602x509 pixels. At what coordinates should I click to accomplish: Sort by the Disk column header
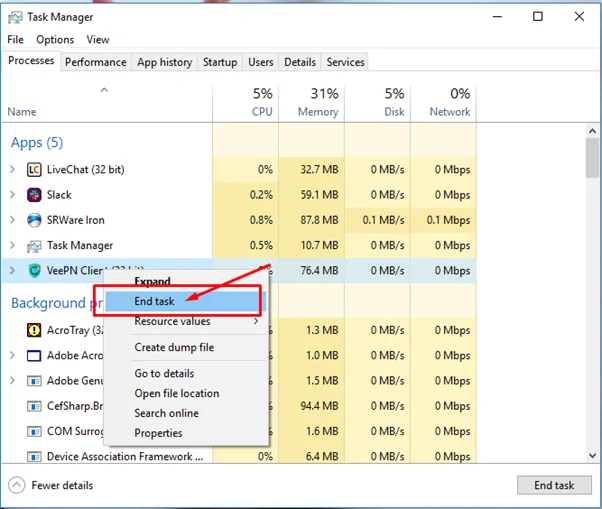(x=378, y=102)
